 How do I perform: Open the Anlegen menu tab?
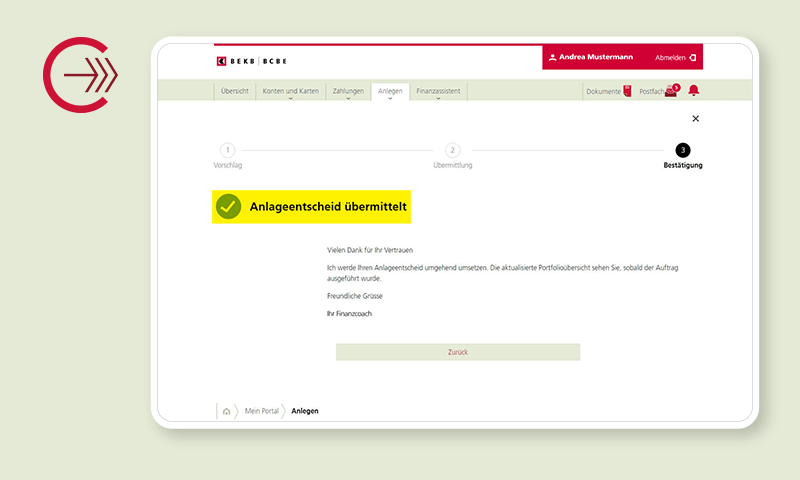pos(390,91)
